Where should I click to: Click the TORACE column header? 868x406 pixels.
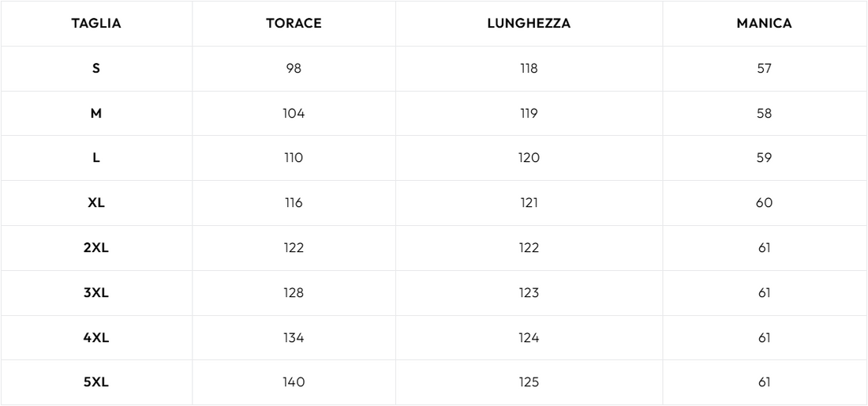(294, 23)
